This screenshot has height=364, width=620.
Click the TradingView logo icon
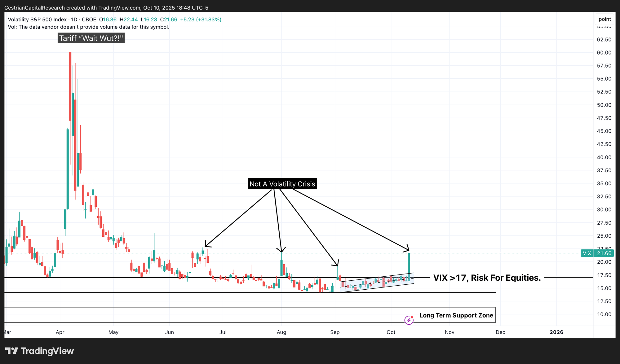[x=12, y=351]
